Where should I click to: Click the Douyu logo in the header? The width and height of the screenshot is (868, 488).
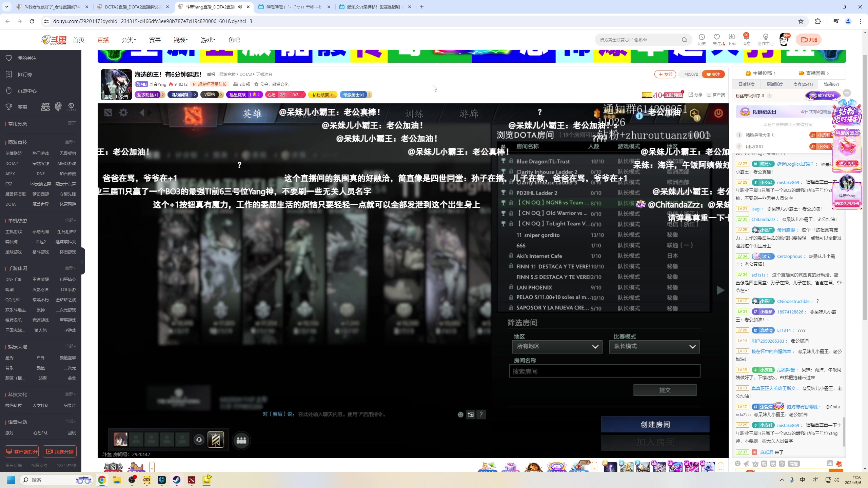(x=54, y=40)
